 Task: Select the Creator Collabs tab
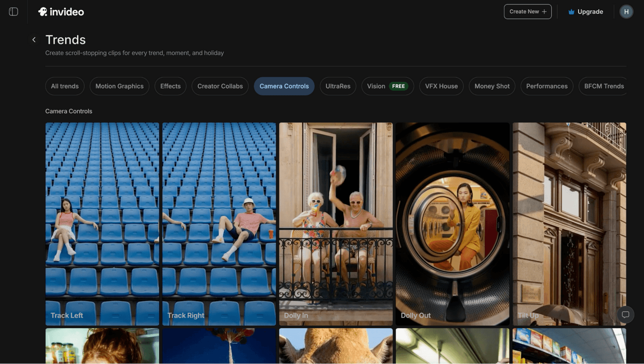coord(220,86)
